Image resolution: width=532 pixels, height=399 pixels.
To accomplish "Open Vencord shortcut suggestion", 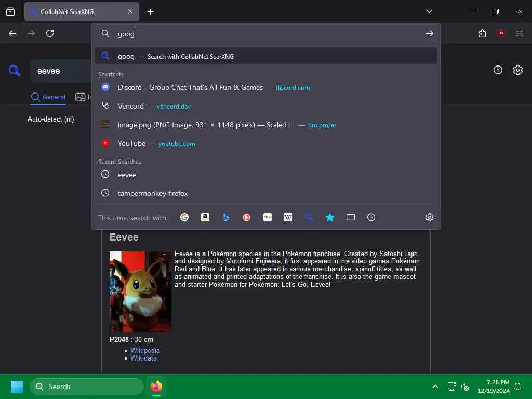I will [266, 106].
